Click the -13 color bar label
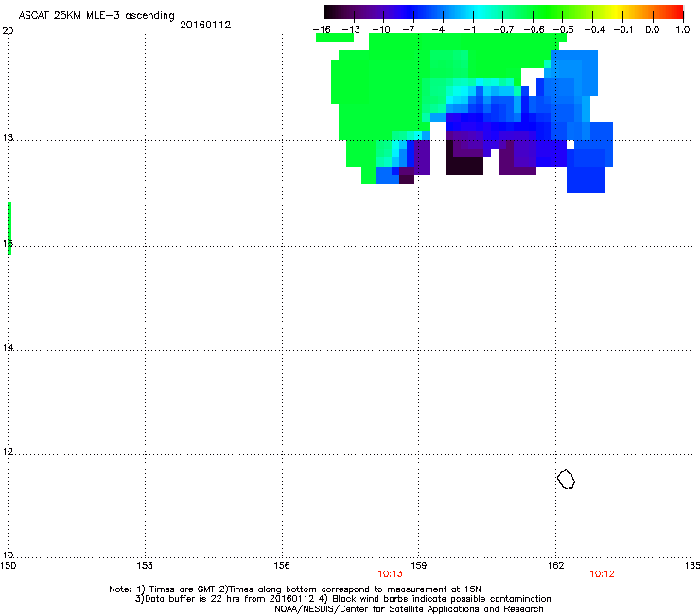Screen dimensions: 700x615 [351, 30]
